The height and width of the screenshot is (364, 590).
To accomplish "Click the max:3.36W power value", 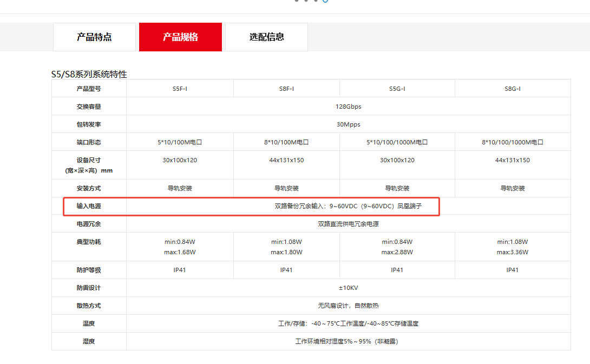I will [513, 253].
